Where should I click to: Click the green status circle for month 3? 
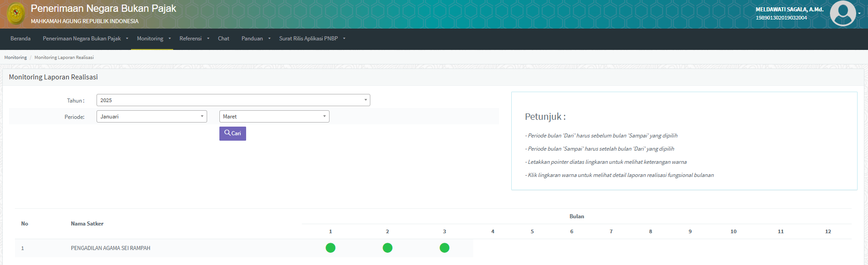(444, 248)
